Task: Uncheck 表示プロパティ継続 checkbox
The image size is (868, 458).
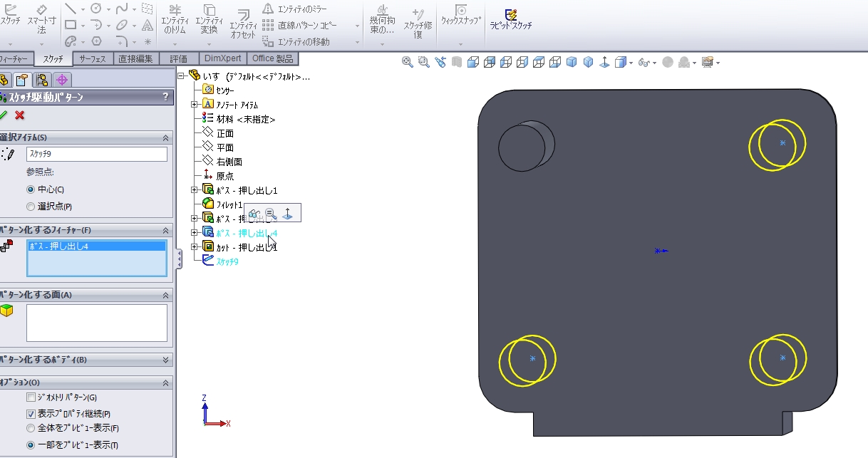Action: (x=31, y=414)
